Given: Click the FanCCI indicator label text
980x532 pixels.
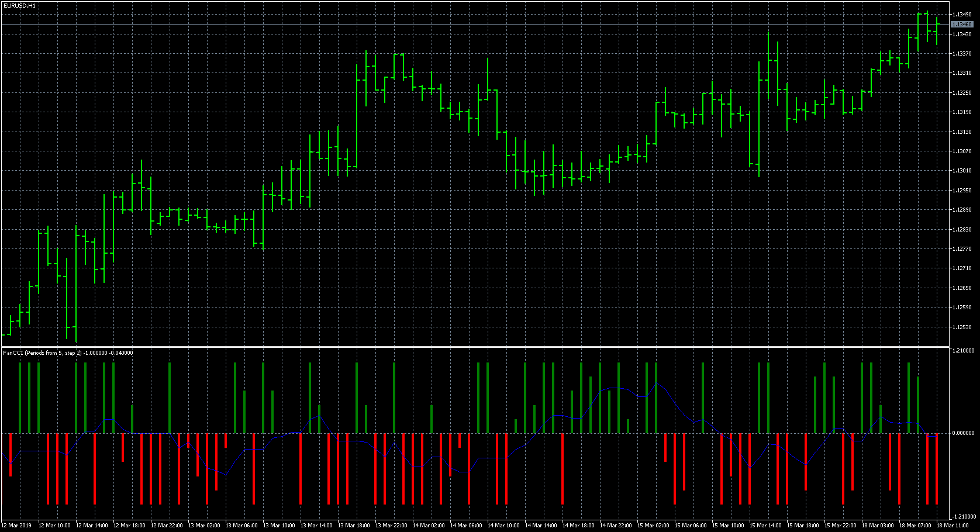Looking at the screenshot, I should point(68,353).
